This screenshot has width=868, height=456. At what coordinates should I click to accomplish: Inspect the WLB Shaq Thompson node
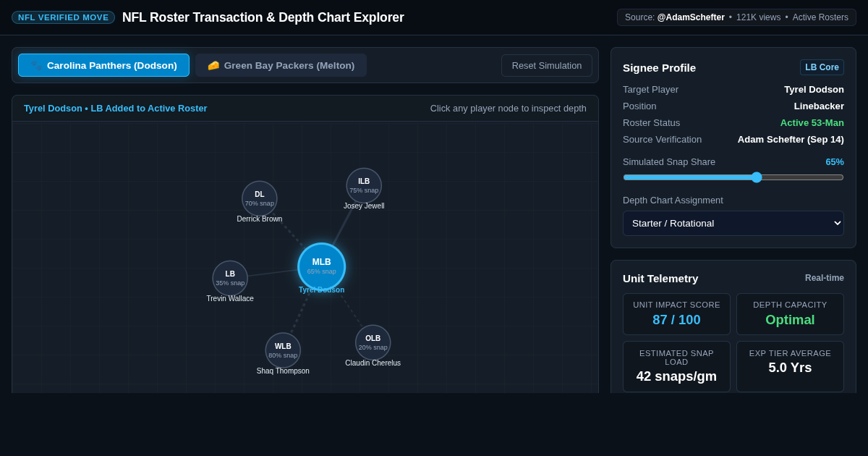coord(283,350)
